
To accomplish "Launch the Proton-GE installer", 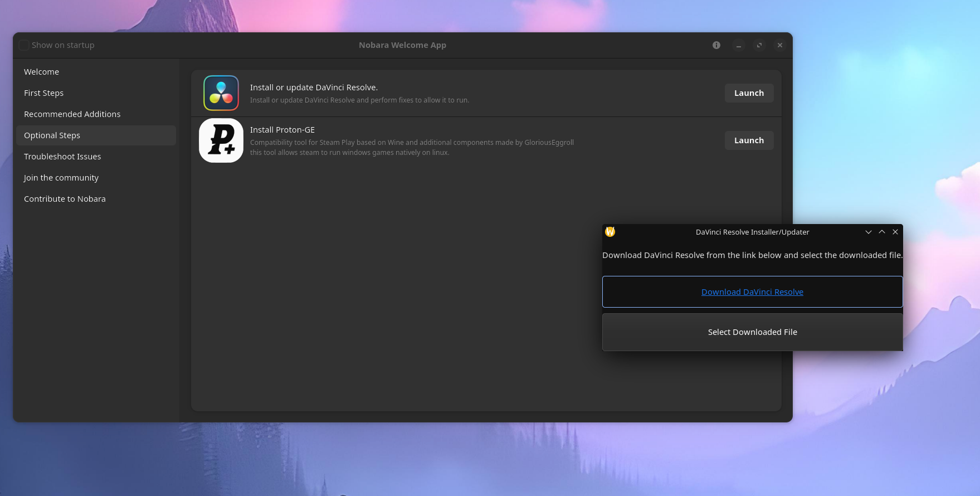I will [749, 140].
